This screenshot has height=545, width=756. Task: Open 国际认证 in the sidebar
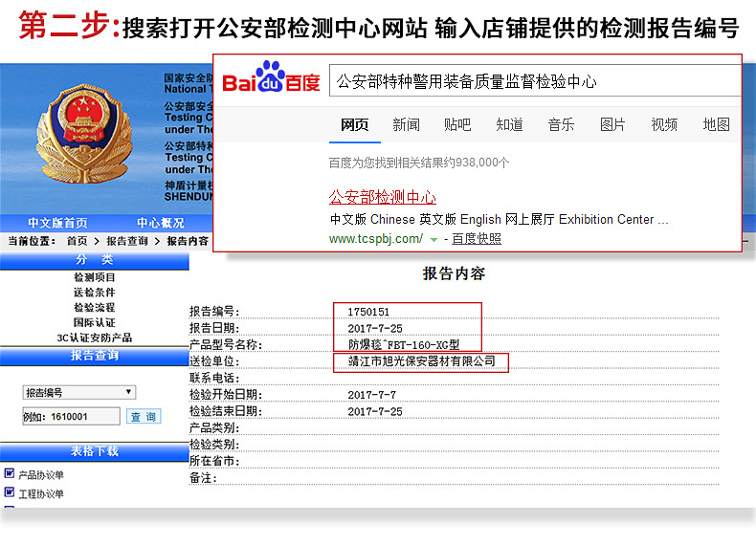tap(95, 322)
